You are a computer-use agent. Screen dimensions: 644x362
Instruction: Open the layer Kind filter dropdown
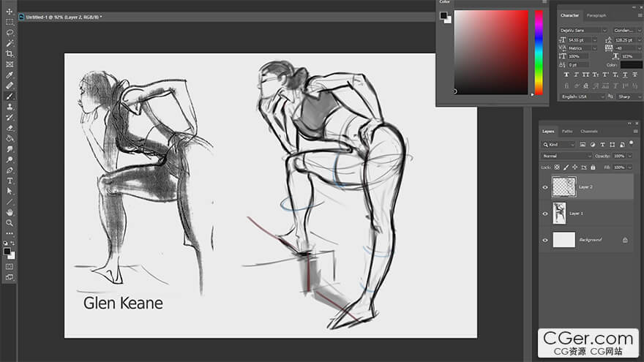[x=558, y=145]
